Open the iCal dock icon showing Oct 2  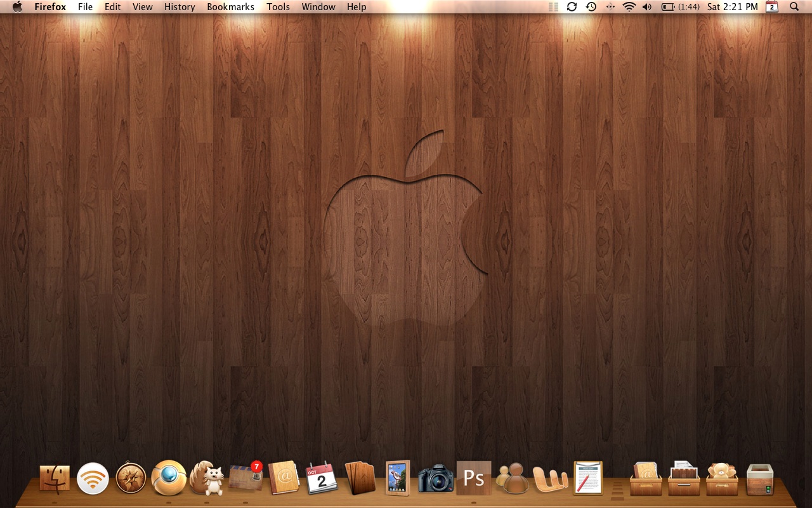322,478
